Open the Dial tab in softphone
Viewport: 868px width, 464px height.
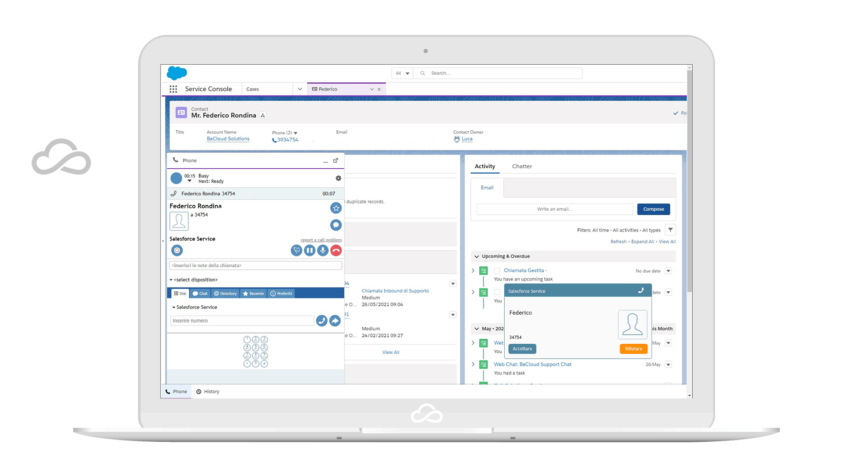180,294
